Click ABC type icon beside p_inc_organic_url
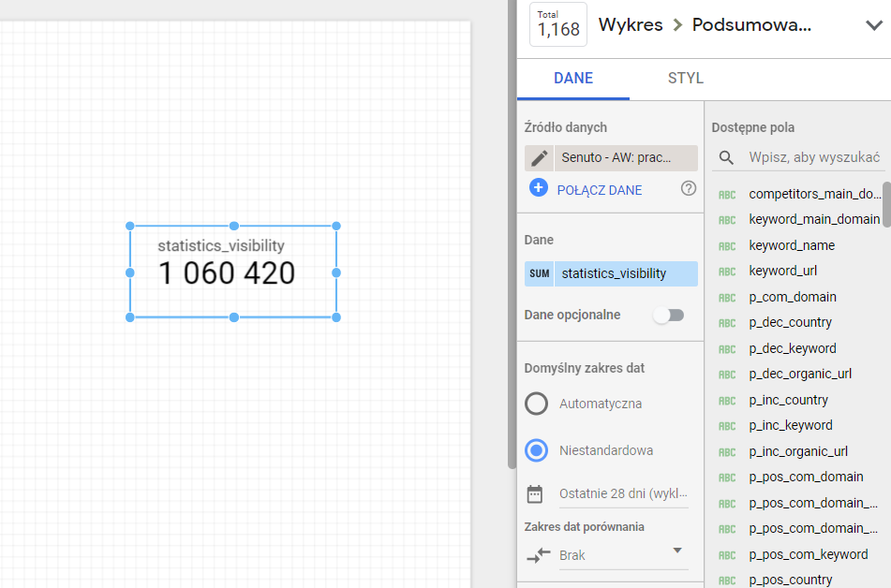 click(727, 452)
